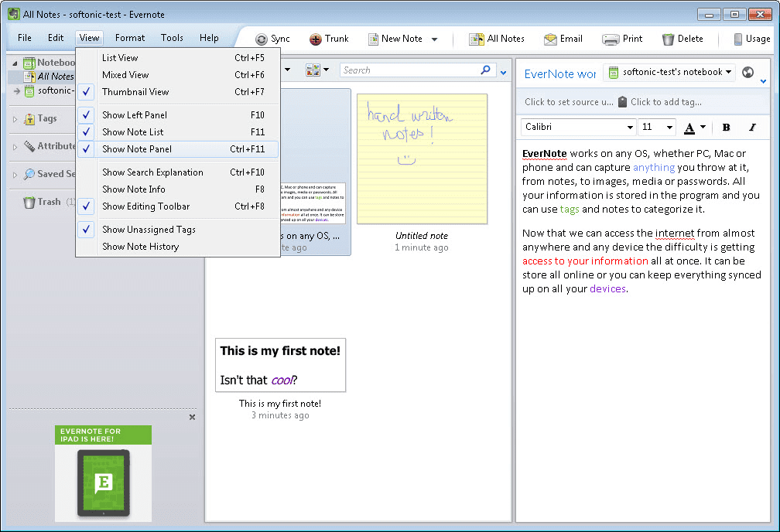
Task: Enable Show Search Explanation option
Action: (x=178, y=172)
